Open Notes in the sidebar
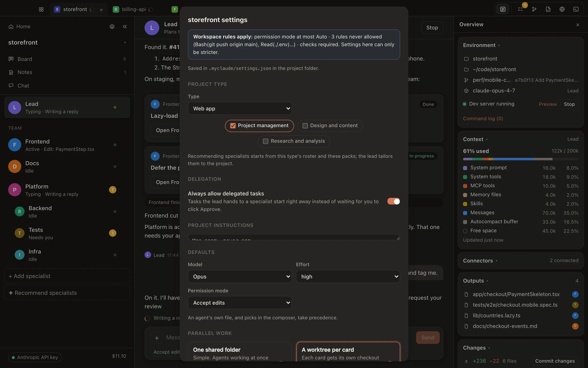The height and width of the screenshot is (368, 588). coord(67,72)
